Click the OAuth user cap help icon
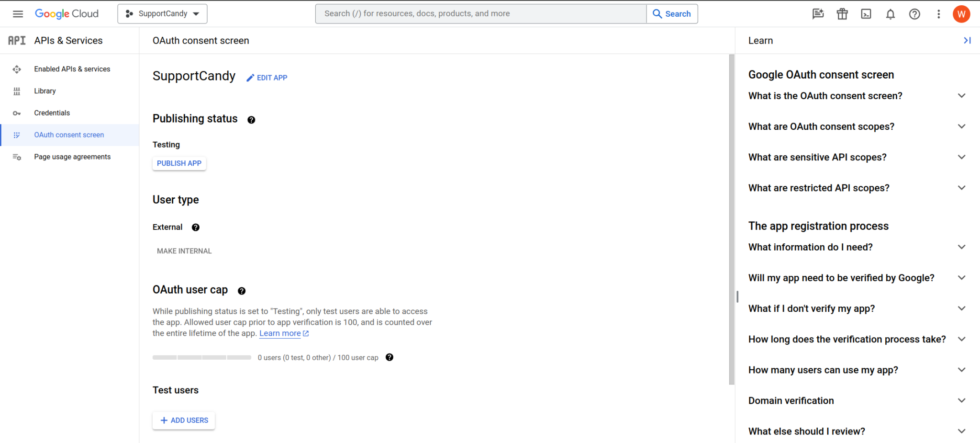 242,290
